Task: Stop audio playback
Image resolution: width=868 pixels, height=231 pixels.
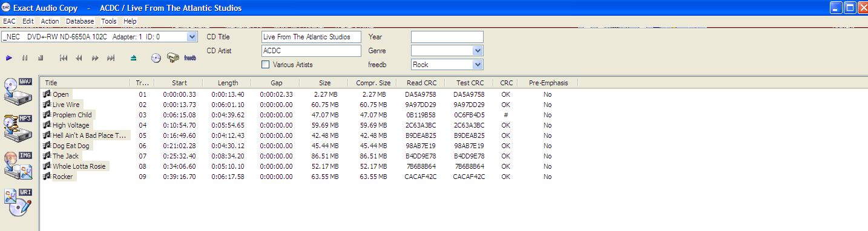Action: point(41,58)
